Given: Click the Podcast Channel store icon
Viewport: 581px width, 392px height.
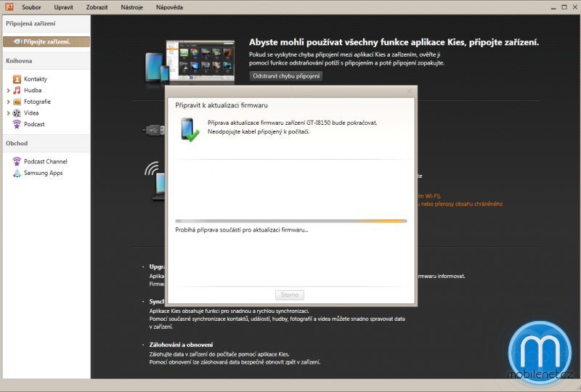Looking at the screenshot, I should 17,161.
